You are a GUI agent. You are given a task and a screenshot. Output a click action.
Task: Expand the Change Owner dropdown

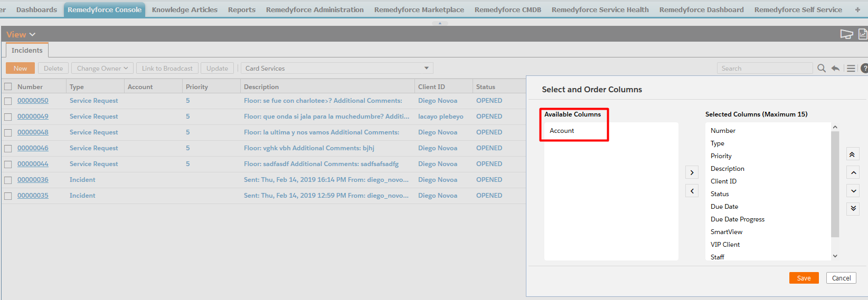click(x=102, y=68)
